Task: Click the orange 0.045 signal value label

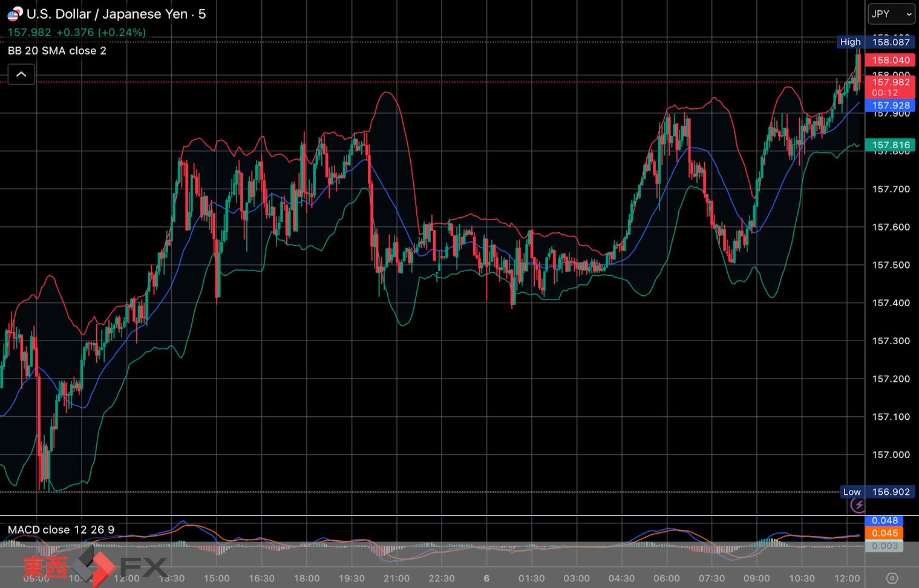Action: pyautogui.click(x=885, y=533)
